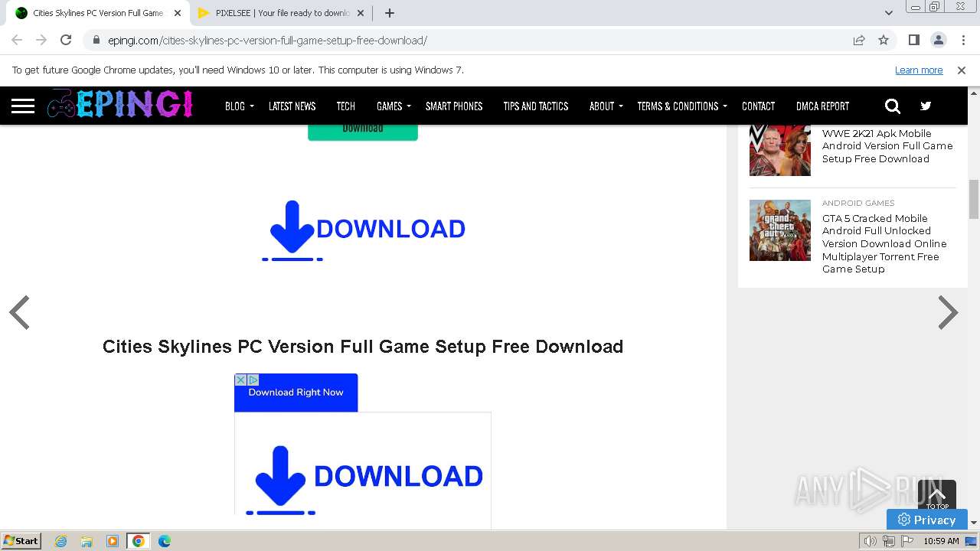Jump back using To Top button
Image resolution: width=980 pixels, height=551 pixels.
click(937, 495)
